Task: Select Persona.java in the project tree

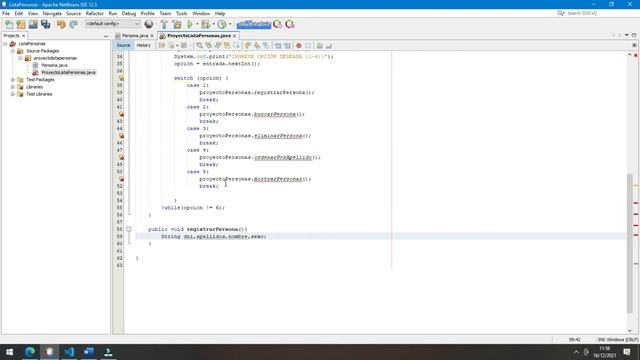Action: [54, 65]
